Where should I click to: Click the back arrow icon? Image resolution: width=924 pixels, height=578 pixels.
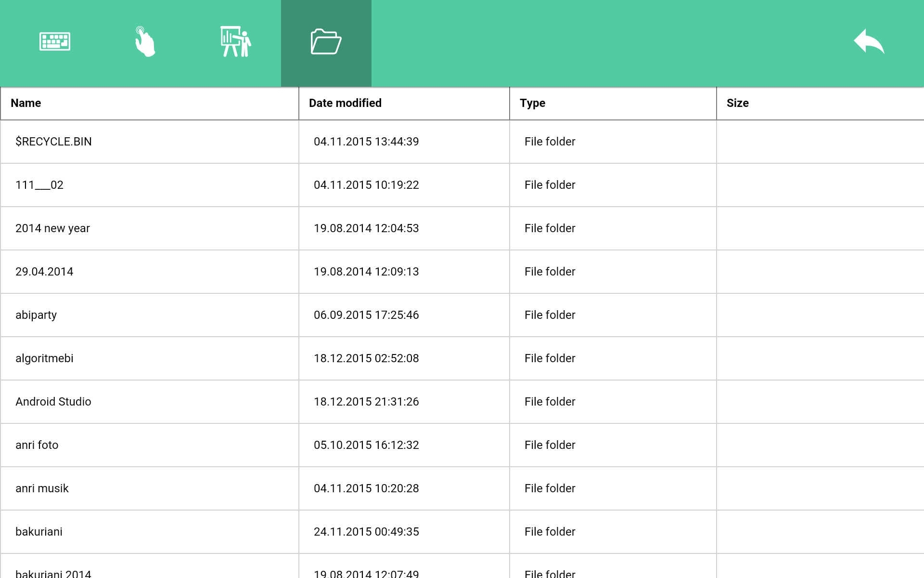pos(869,42)
